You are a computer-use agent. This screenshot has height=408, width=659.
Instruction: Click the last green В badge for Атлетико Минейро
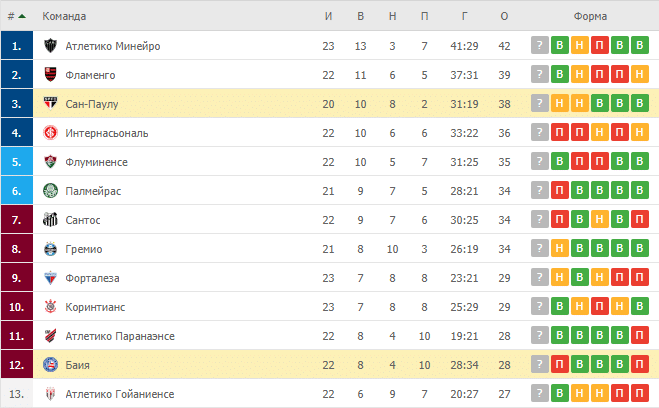pos(640,45)
